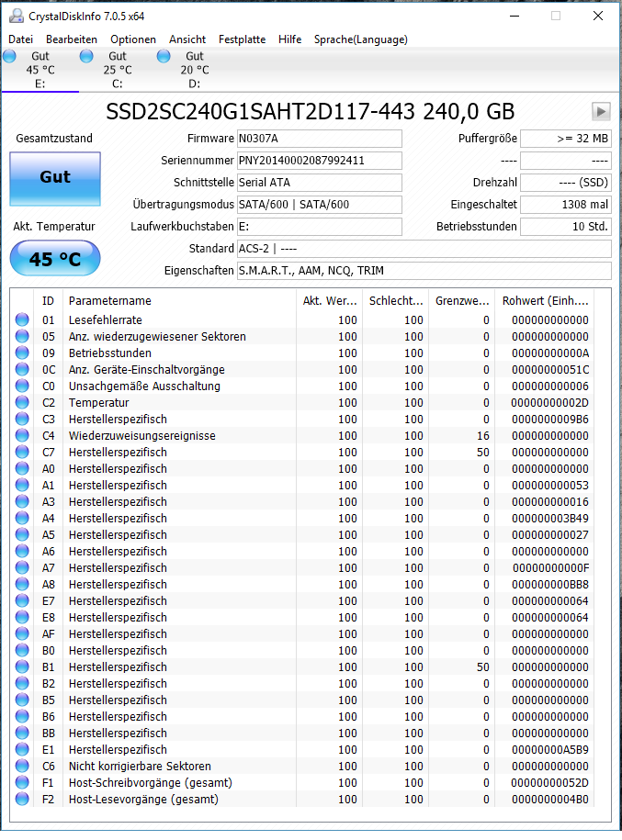Viewport: 622px width, 840px height.
Task: Click status icon for ID A7 row
Action: tap(22, 567)
